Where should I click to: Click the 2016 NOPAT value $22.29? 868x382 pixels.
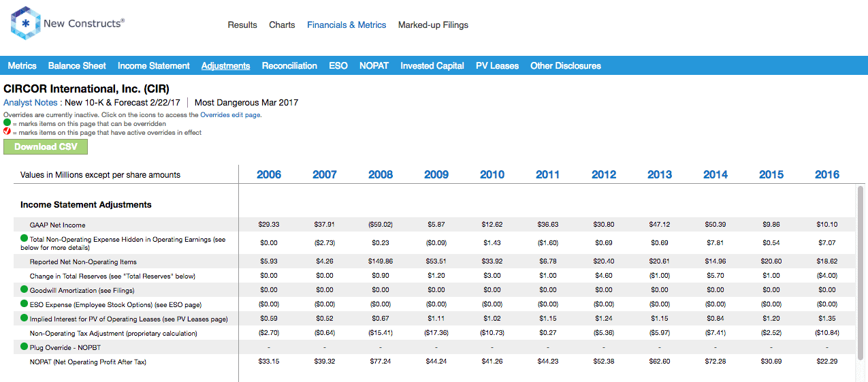(827, 362)
